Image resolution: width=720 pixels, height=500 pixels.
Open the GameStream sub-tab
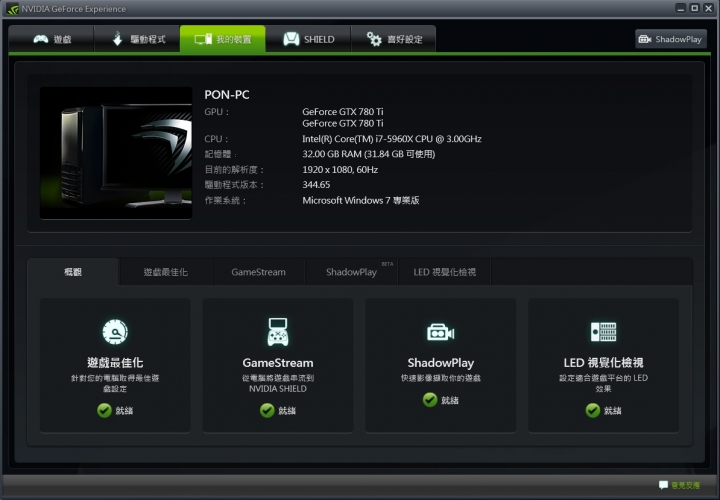coord(259,272)
